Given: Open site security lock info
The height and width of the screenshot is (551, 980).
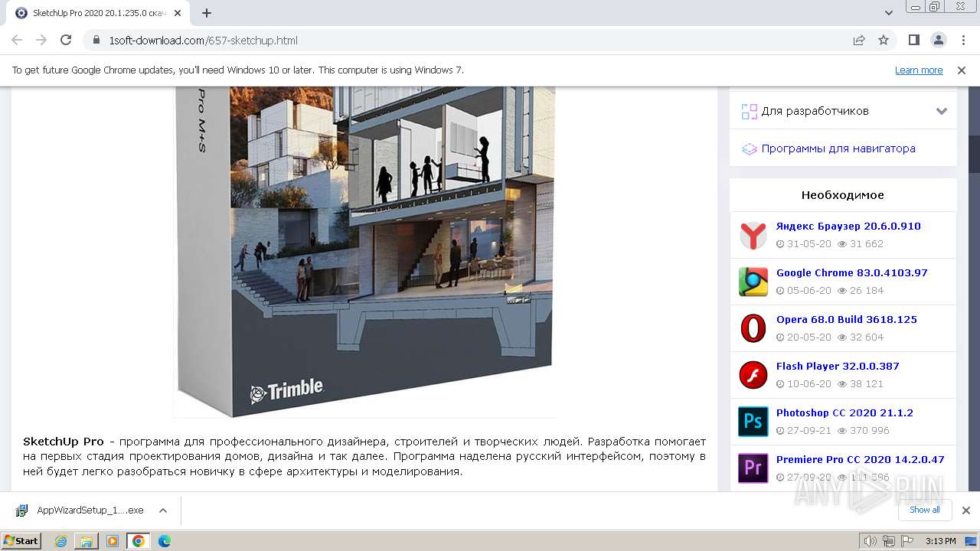Looking at the screenshot, I should pyautogui.click(x=96, y=41).
